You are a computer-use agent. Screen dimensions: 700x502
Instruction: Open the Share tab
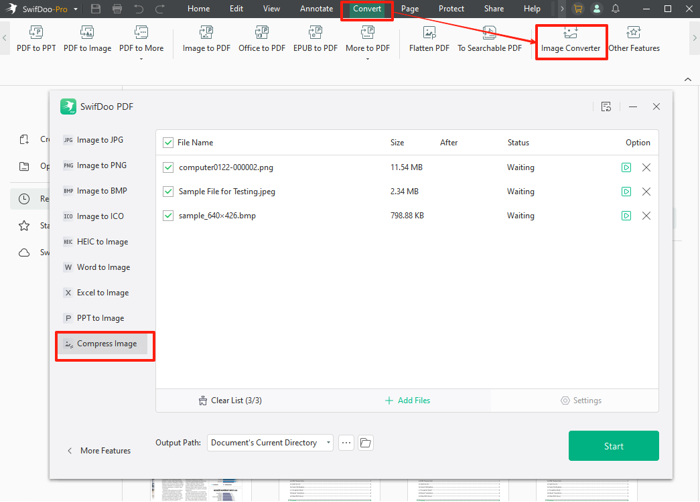point(494,8)
